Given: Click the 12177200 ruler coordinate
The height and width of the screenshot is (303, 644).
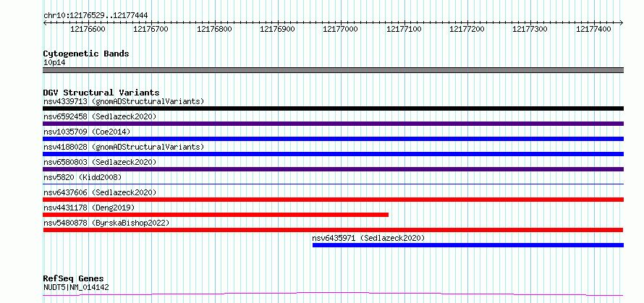Looking at the screenshot, I should (467, 29).
